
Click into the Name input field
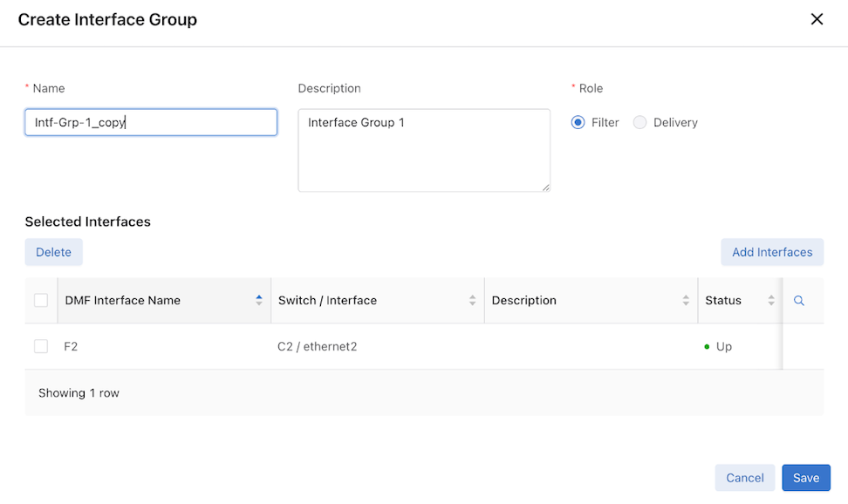coord(151,123)
